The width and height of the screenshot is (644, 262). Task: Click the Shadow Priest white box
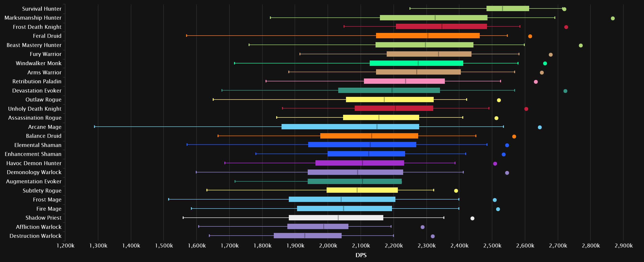[336, 217]
